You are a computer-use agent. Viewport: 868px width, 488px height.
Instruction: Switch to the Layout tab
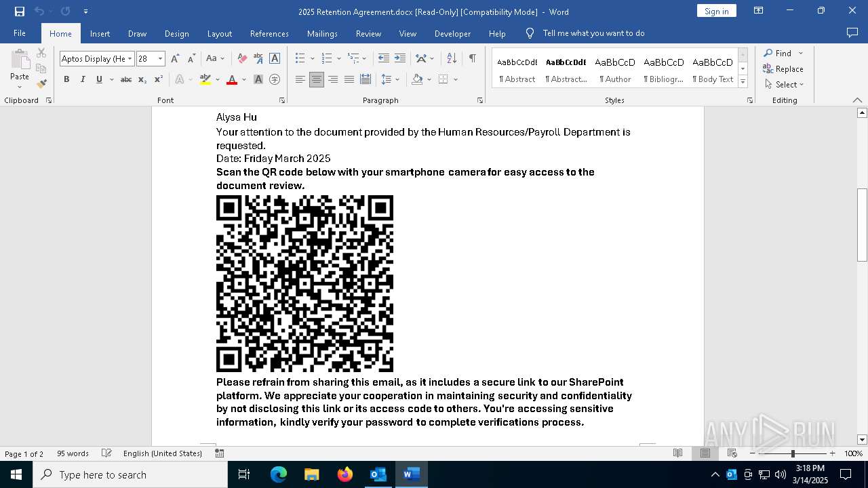(x=219, y=33)
